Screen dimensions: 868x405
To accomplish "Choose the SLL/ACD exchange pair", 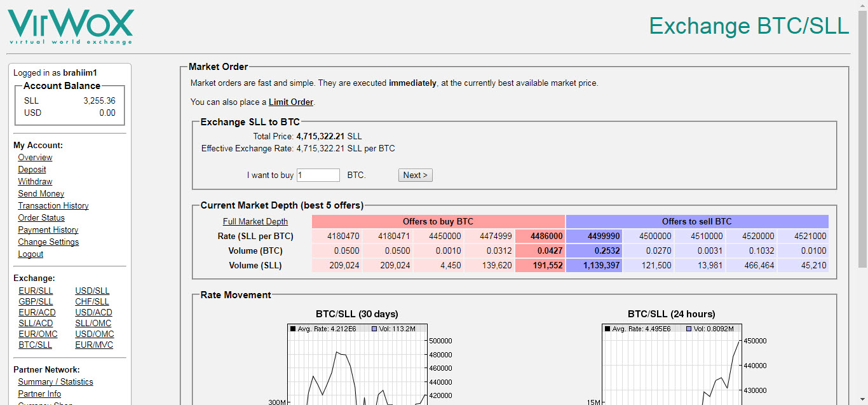I will click(36, 324).
